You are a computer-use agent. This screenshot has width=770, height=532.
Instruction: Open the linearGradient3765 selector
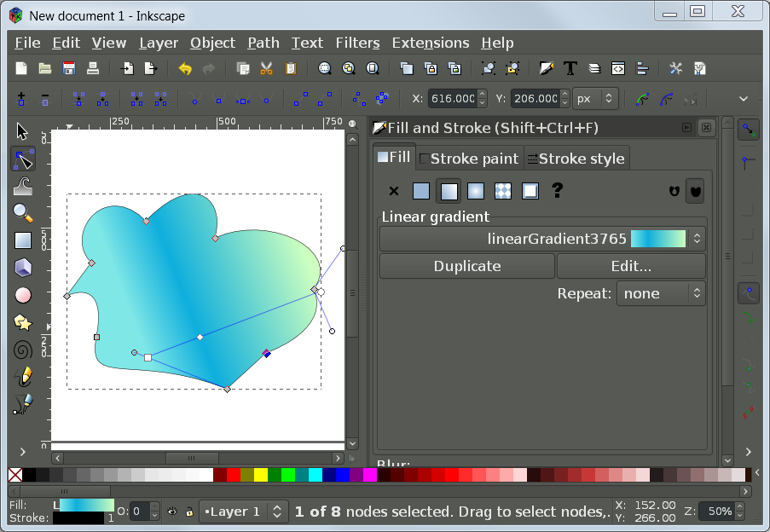coord(543,239)
